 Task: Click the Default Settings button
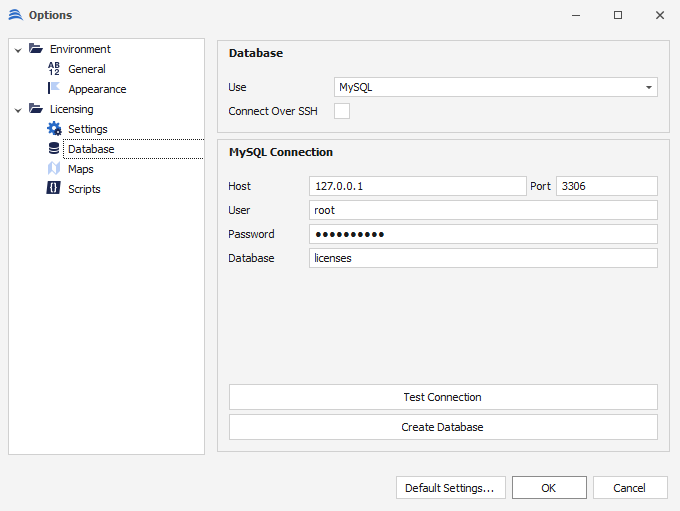click(x=450, y=488)
